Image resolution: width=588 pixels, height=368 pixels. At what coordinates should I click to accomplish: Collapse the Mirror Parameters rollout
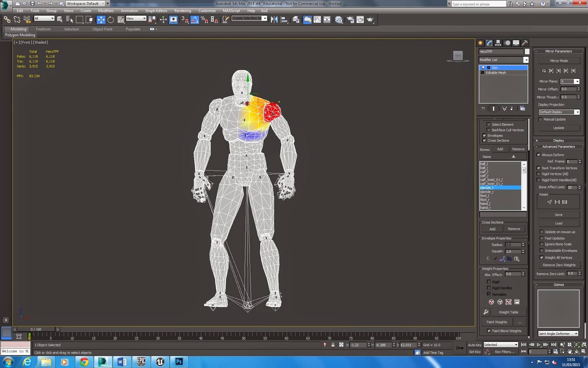(x=559, y=51)
